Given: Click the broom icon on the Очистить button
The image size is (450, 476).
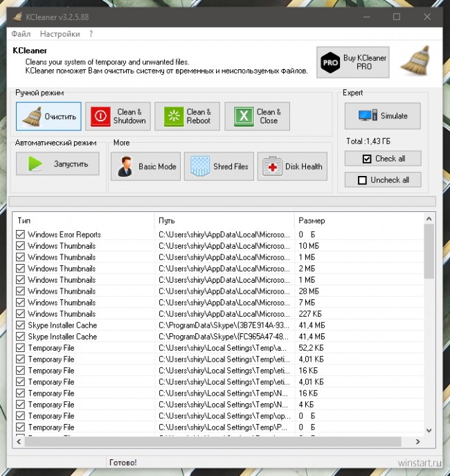Looking at the screenshot, I should click(32, 116).
